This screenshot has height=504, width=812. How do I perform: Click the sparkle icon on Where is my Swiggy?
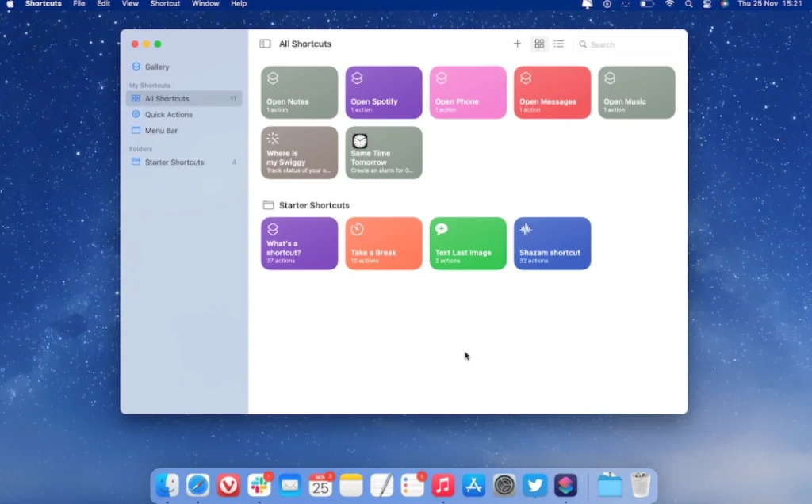pyautogui.click(x=273, y=139)
